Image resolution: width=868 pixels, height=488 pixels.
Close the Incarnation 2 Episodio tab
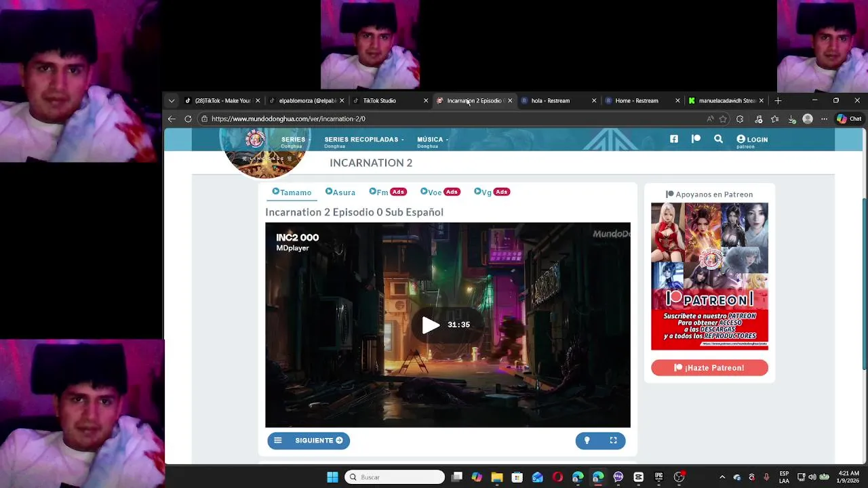[510, 100]
